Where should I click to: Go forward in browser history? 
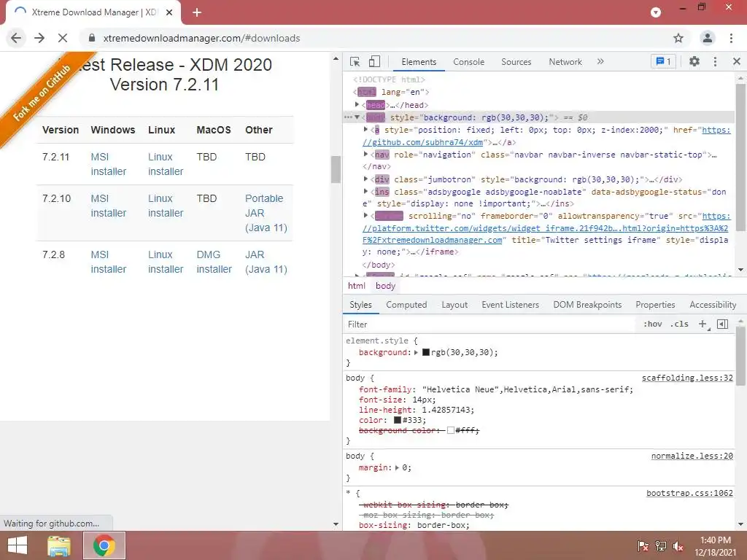pos(39,38)
